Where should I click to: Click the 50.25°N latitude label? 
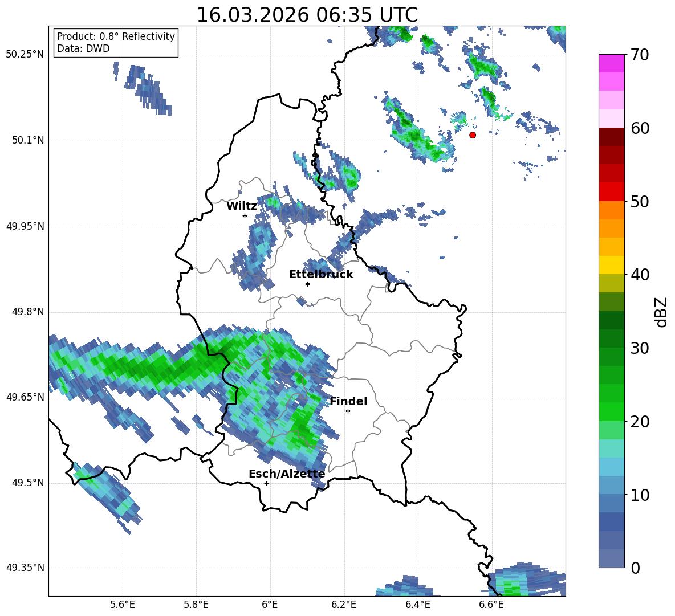[x=25, y=55]
